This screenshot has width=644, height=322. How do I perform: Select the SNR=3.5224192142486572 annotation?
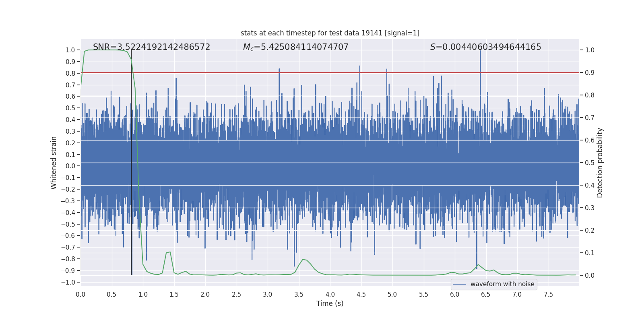pos(151,47)
